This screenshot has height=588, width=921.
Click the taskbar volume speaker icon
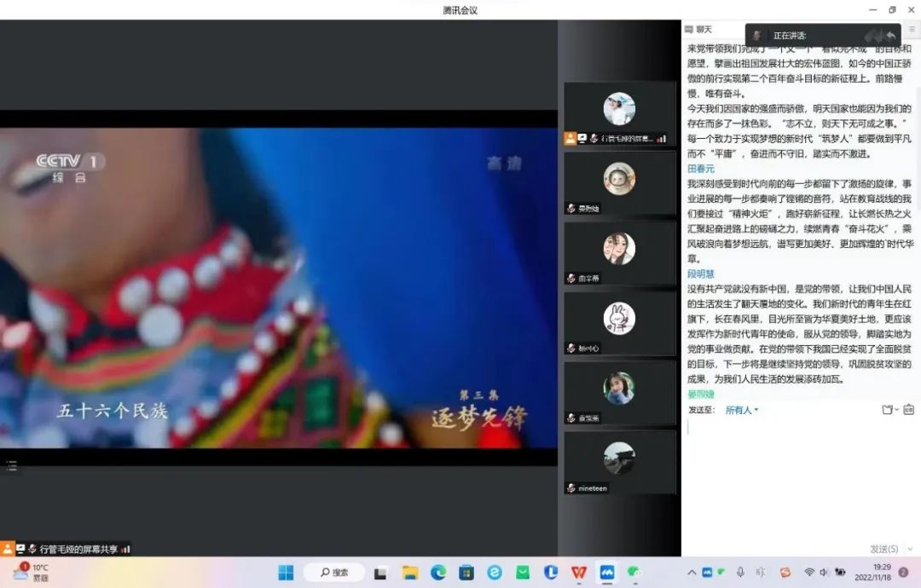tap(824, 573)
